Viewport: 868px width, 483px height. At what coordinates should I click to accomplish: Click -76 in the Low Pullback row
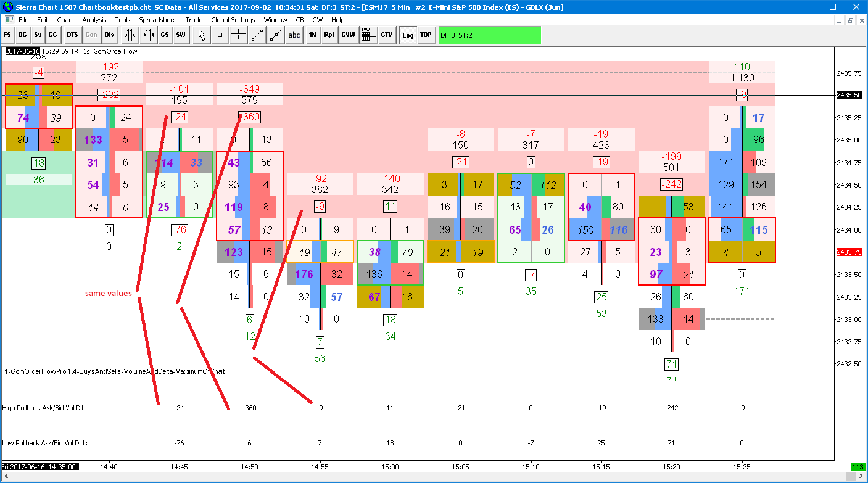pos(179,443)
